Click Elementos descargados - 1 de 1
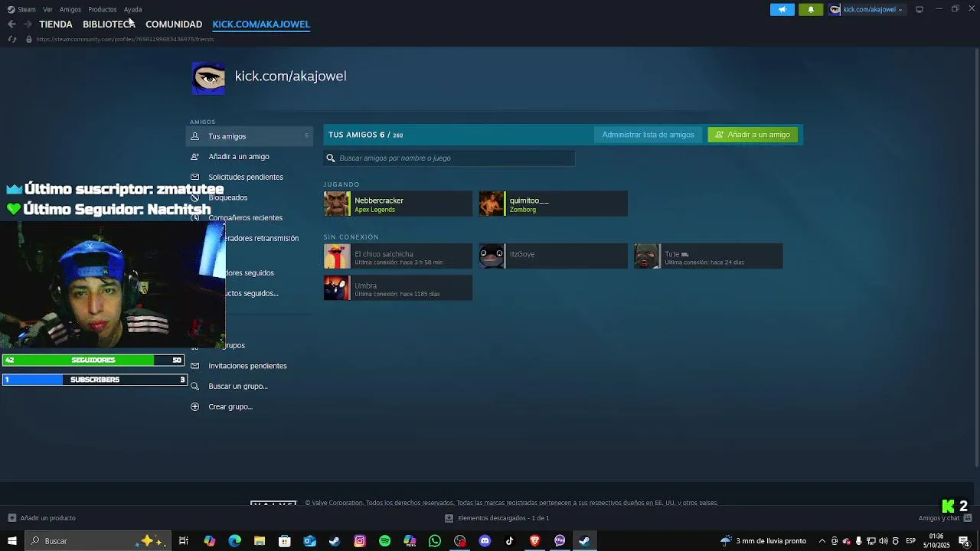 tap(504, 518)
